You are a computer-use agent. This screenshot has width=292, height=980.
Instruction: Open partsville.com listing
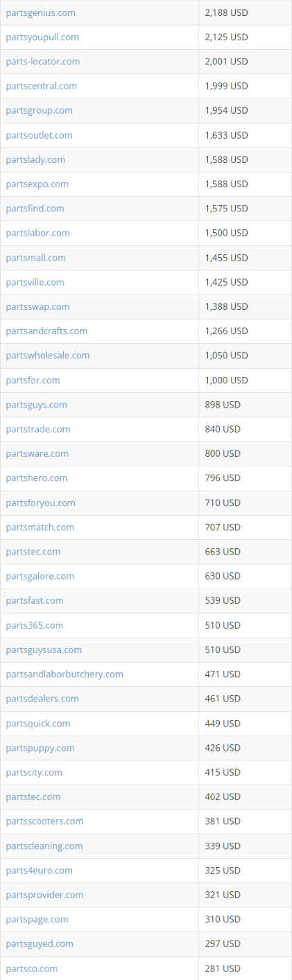35,282
